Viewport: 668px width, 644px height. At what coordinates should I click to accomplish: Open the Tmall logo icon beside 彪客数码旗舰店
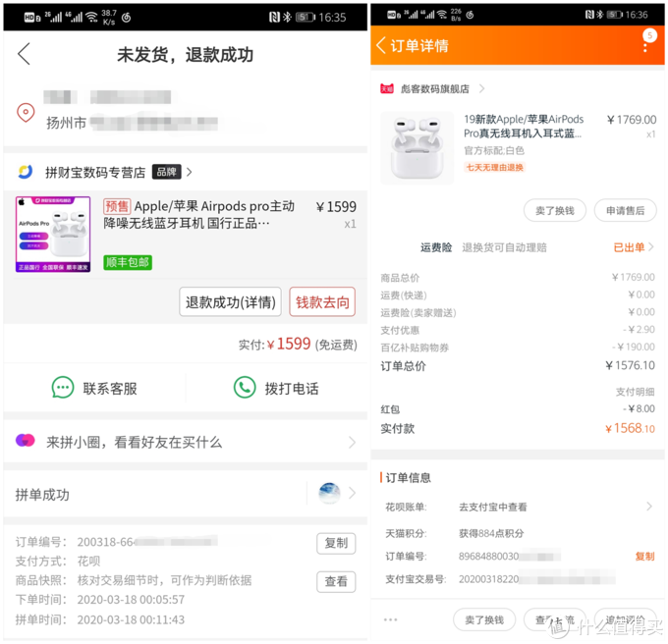(x=387, y=88)
